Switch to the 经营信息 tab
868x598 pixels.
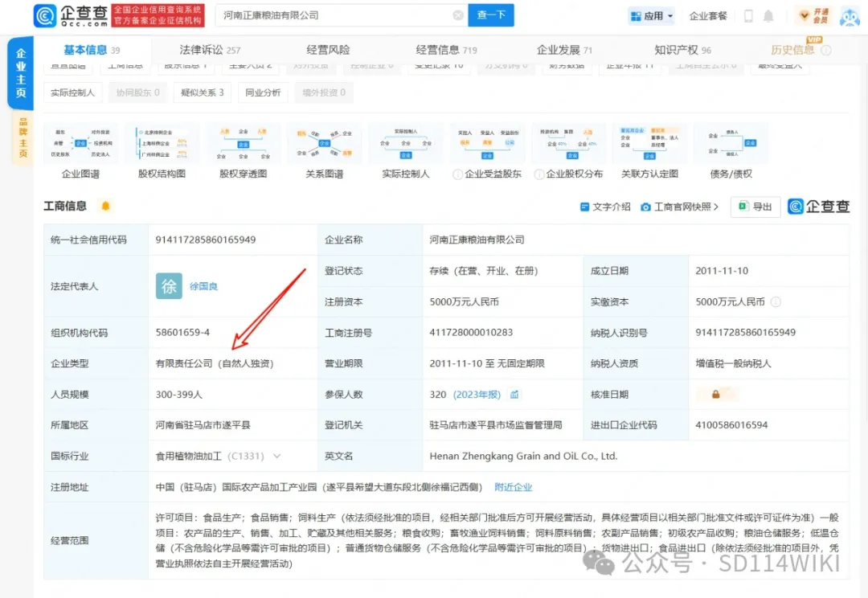point(446,50)
